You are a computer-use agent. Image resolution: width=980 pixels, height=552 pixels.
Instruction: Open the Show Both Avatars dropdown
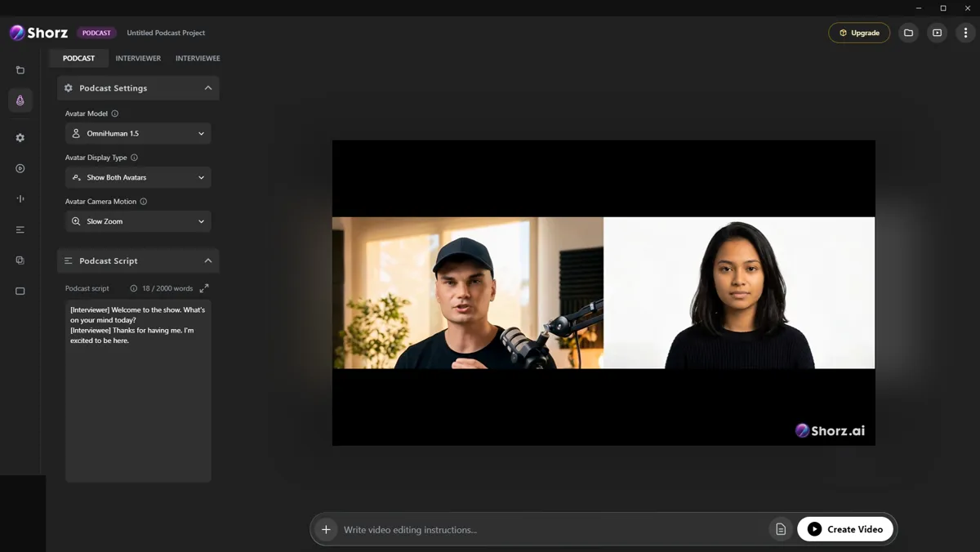[138, 177]
